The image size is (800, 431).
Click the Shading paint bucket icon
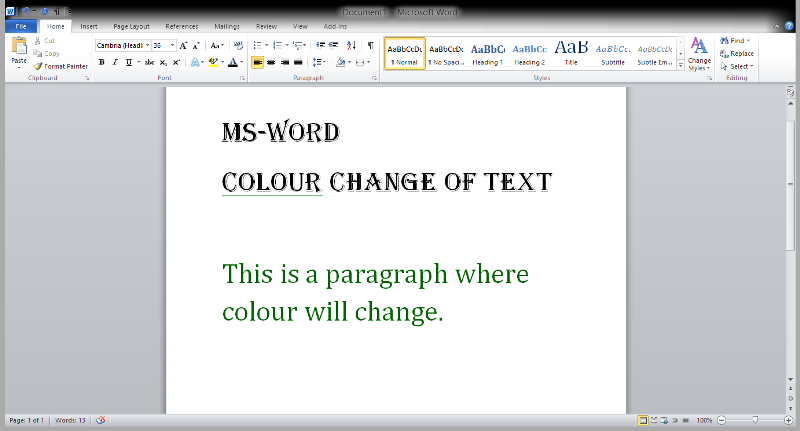pos(341,62)
